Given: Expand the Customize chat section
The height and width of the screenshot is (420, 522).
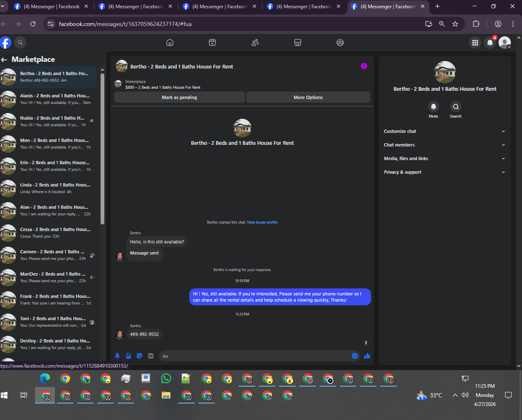Looking at the screenshot, I should [x=444, y=131].
